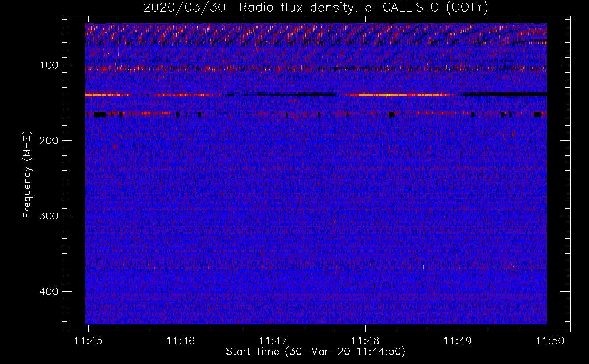Click the 11:50 time tick label
The image size is (589, 364).
point(550,341)
